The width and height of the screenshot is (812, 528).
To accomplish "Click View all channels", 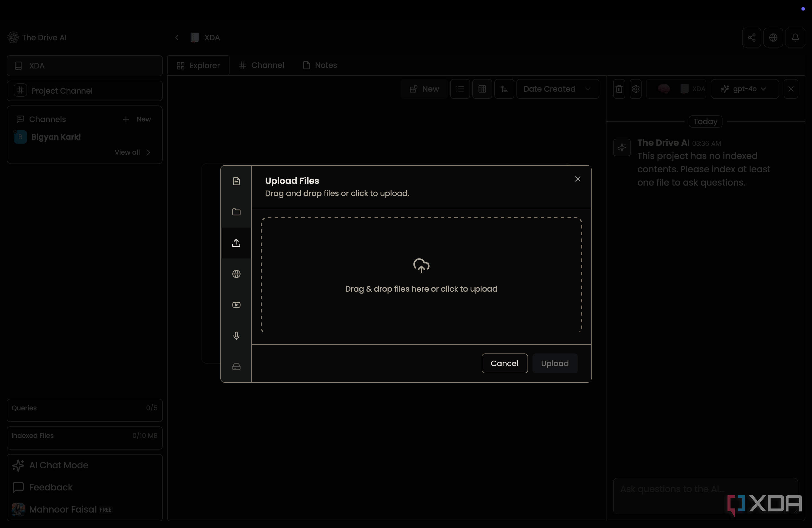I will click(132, 152).
